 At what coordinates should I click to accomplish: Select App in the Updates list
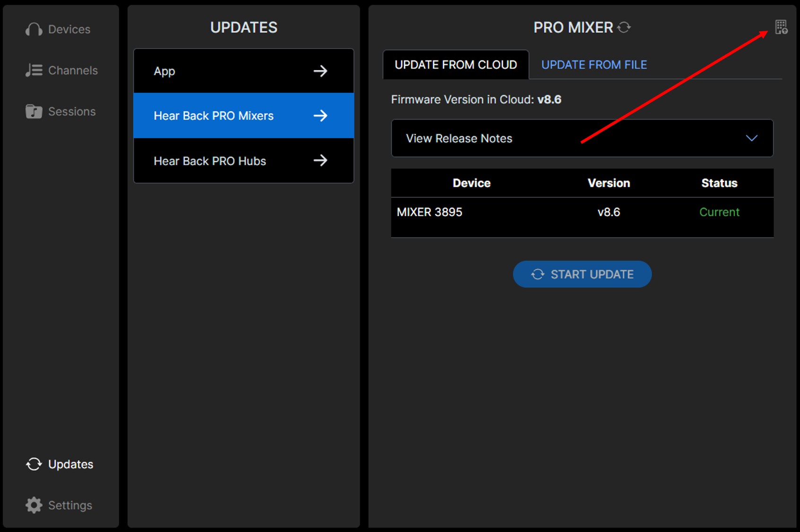tap(243, 71)
